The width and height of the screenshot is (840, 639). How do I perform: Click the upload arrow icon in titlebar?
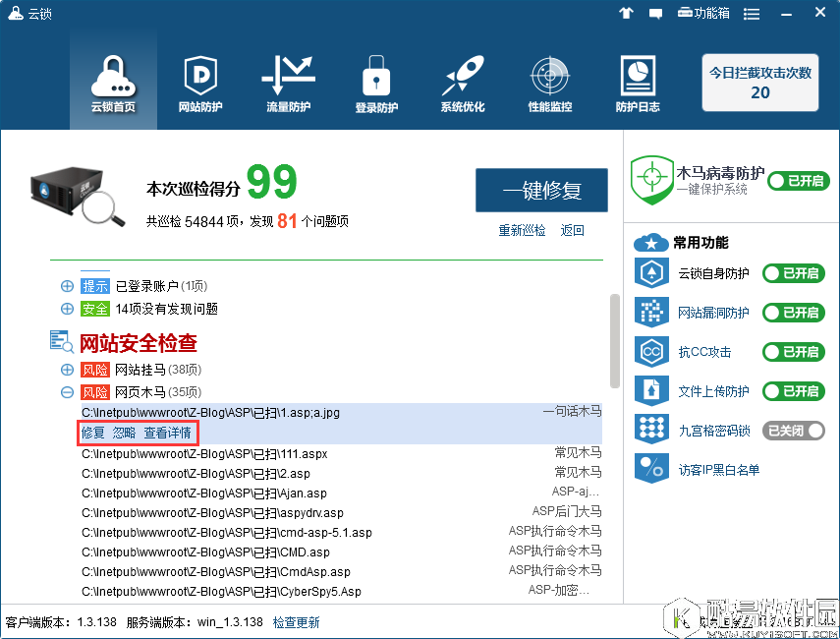click(x=626, y=13)
